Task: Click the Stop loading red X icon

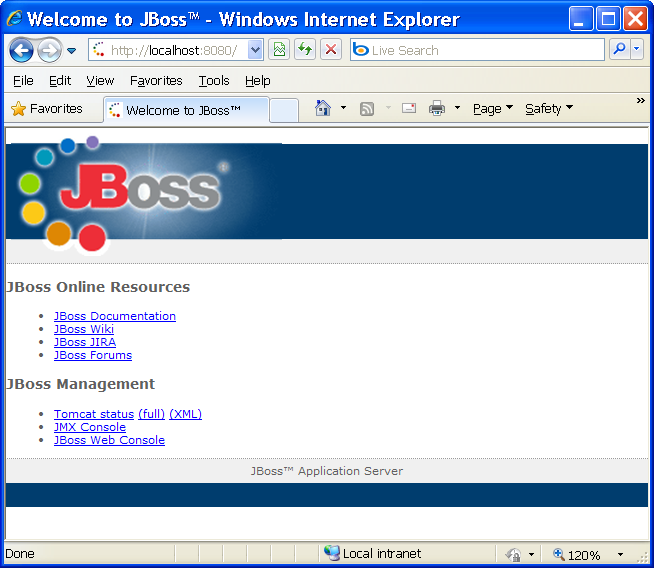Action: [x=331, y=50]
